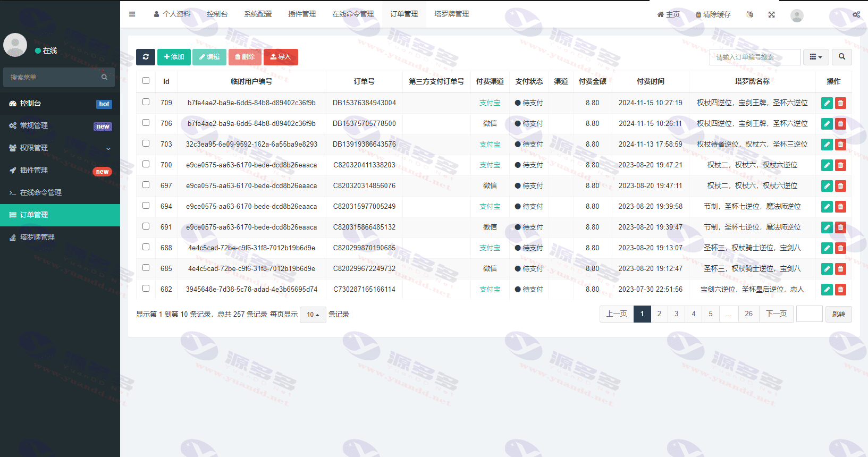This screenshot has height=457, width=868.
Task: Edit order row 685 with pencil icon
Action: 827,269
